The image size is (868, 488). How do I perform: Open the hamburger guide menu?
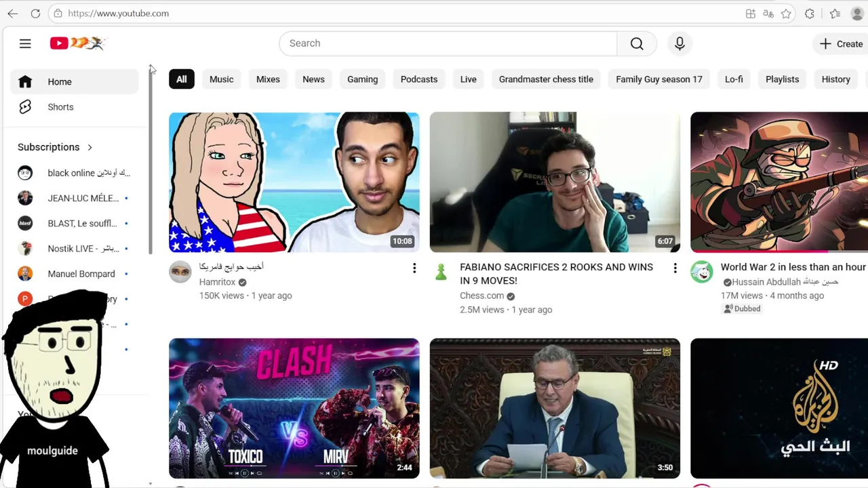25,43
